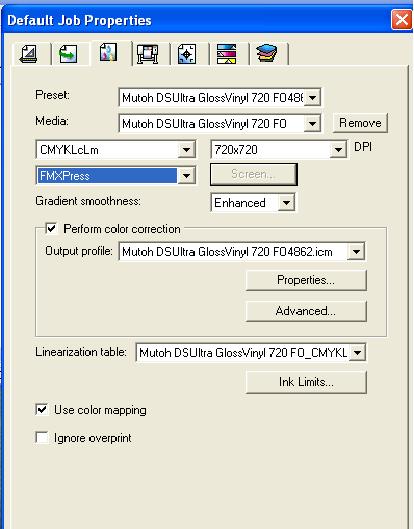This screenshot has width=414, height=529.
Task: Open the Media dropdown list
Action: click(x=312, y=124)
